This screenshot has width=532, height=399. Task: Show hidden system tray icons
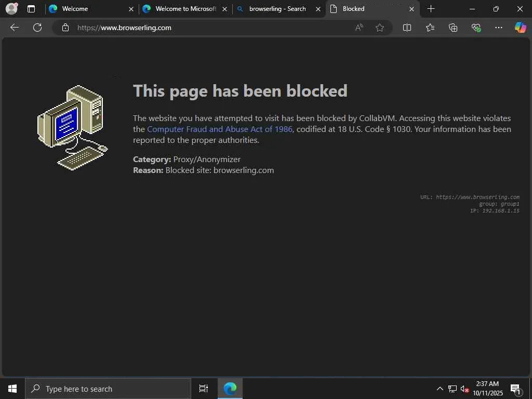pyautogui.click(x=440, y=389)
